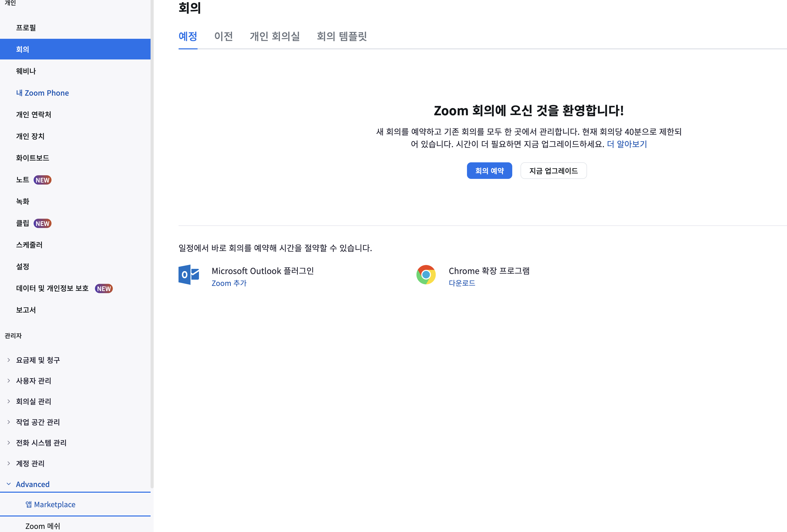Click the 사용자 관리 label

pos(34,381)
